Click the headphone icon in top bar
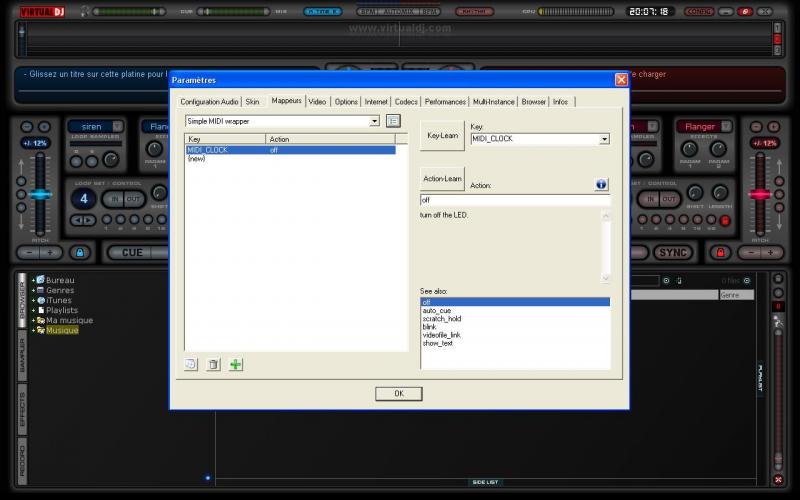800x500 pixels. 85,11
